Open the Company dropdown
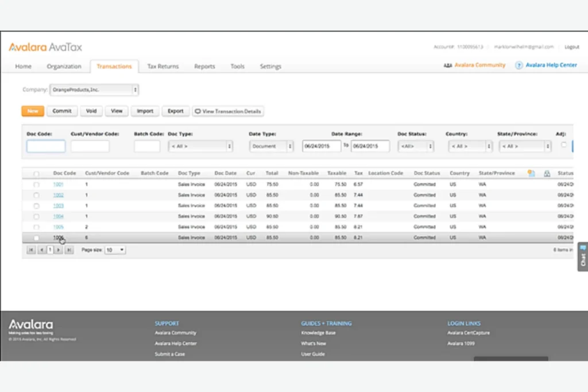 coord(94,90)
